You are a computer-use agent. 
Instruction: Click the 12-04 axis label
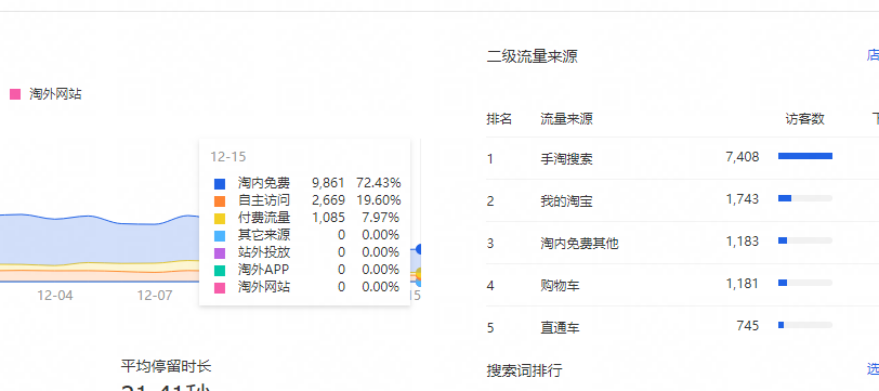click(x=55, y=295)
